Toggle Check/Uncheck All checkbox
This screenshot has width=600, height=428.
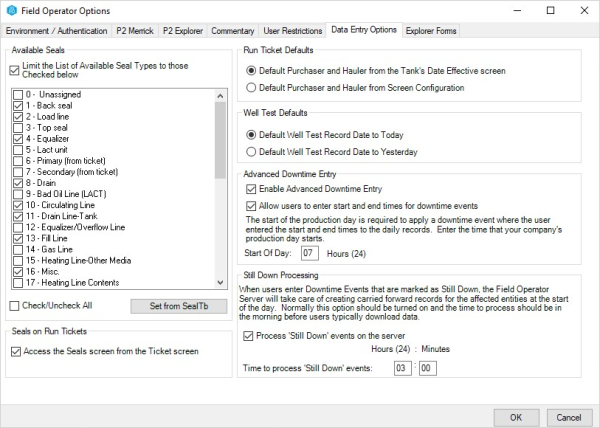pyautogui.click(x=14, y=305)
